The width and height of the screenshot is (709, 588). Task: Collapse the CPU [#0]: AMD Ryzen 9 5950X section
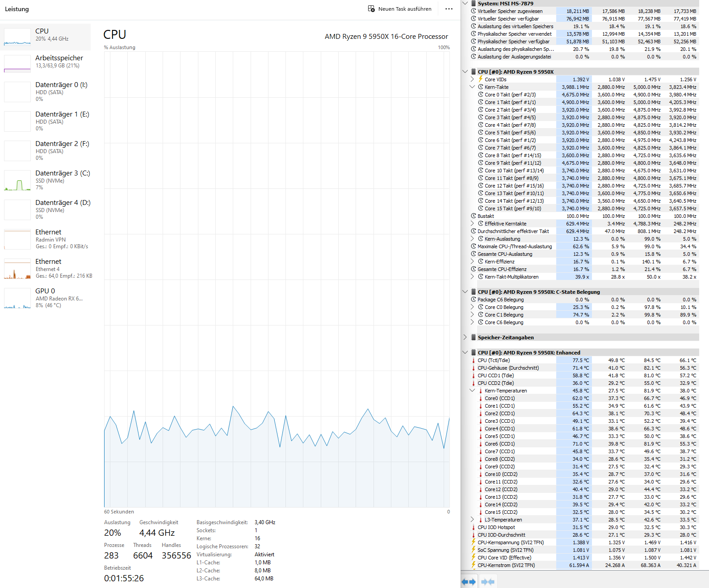[x=465, y=72]
